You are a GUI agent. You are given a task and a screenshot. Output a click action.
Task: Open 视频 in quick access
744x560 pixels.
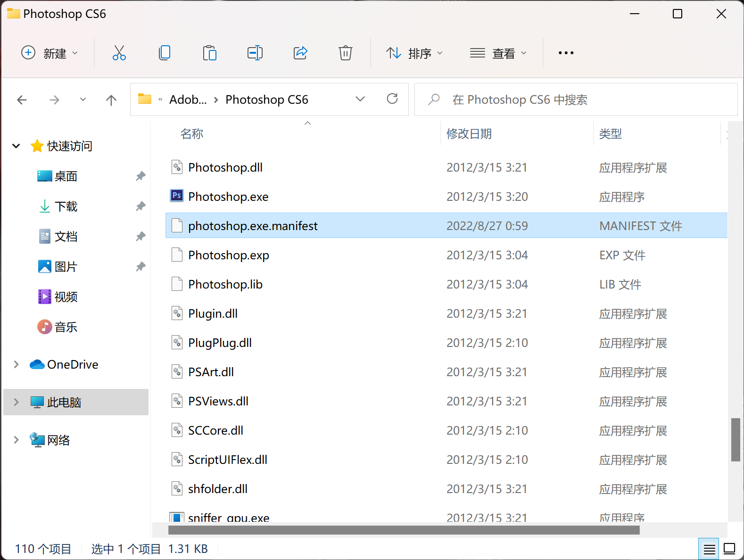click(66, 297)
